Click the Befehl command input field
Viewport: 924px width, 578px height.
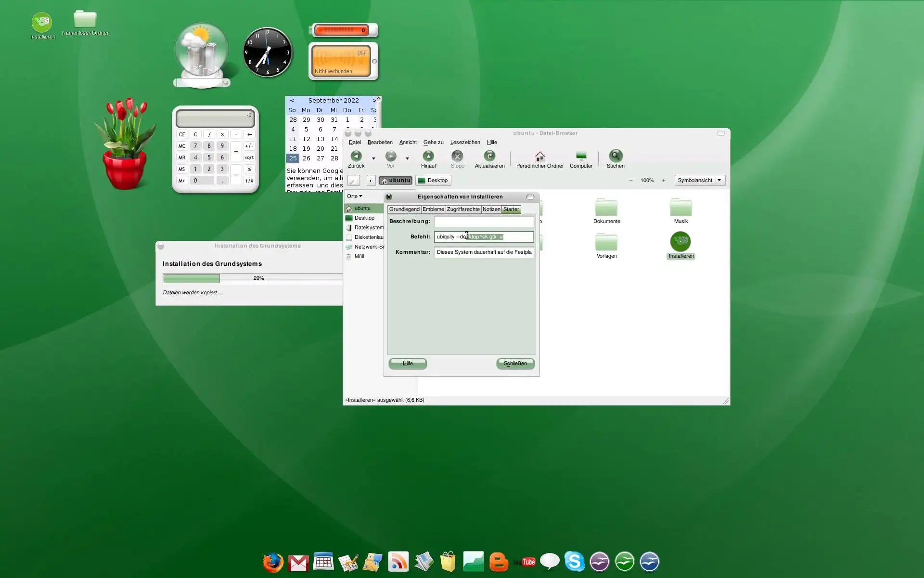pos(483,236)
